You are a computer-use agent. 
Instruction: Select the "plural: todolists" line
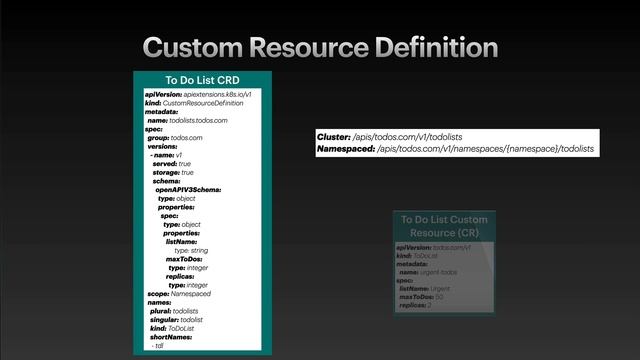point(174,311)
